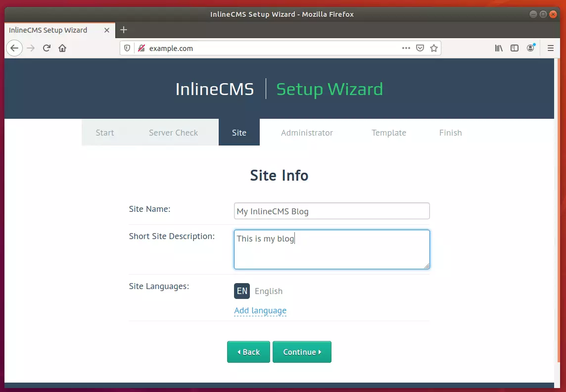Open the Firefox hamburger menu
The height and width of the screenshot is (392, 566).
tap(551, 48)
